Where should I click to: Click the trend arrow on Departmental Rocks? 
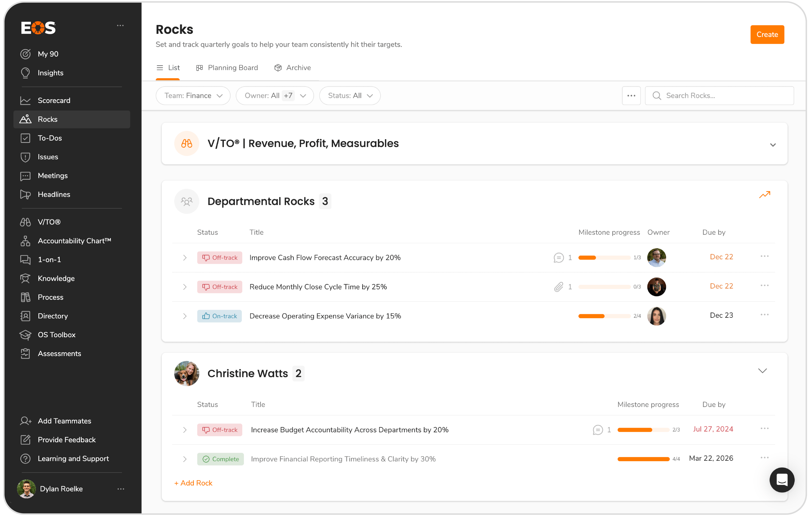pyautogui.click(x=765, y=195)
